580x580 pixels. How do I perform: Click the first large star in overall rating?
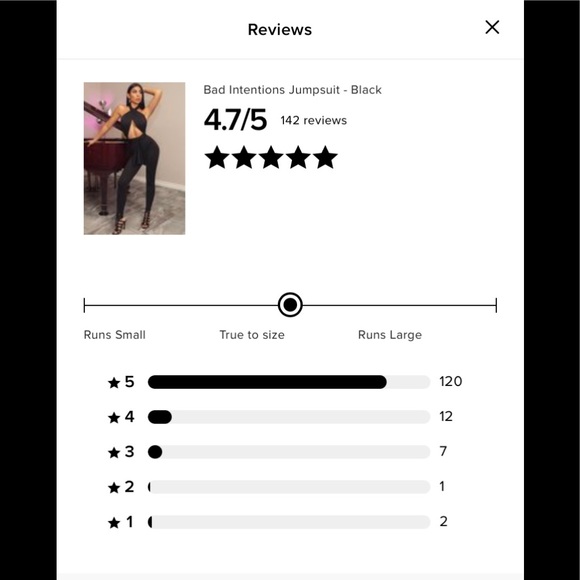pos(217,157)
